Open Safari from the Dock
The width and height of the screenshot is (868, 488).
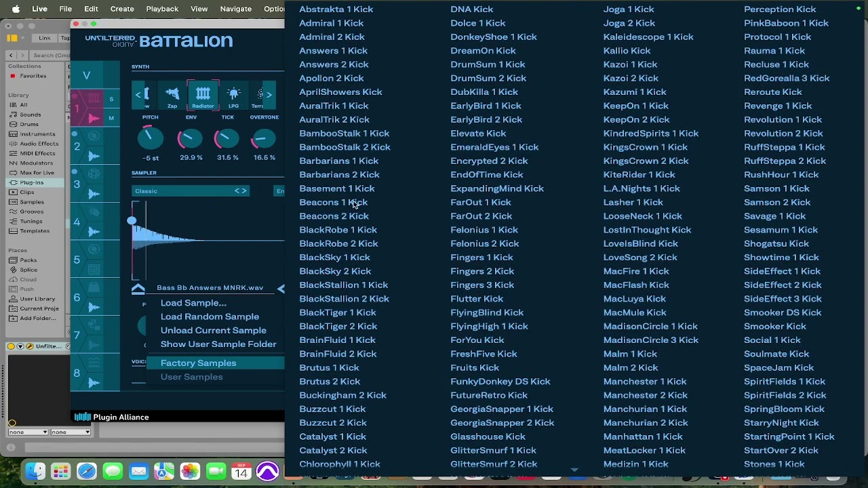(x=87, y=471)
